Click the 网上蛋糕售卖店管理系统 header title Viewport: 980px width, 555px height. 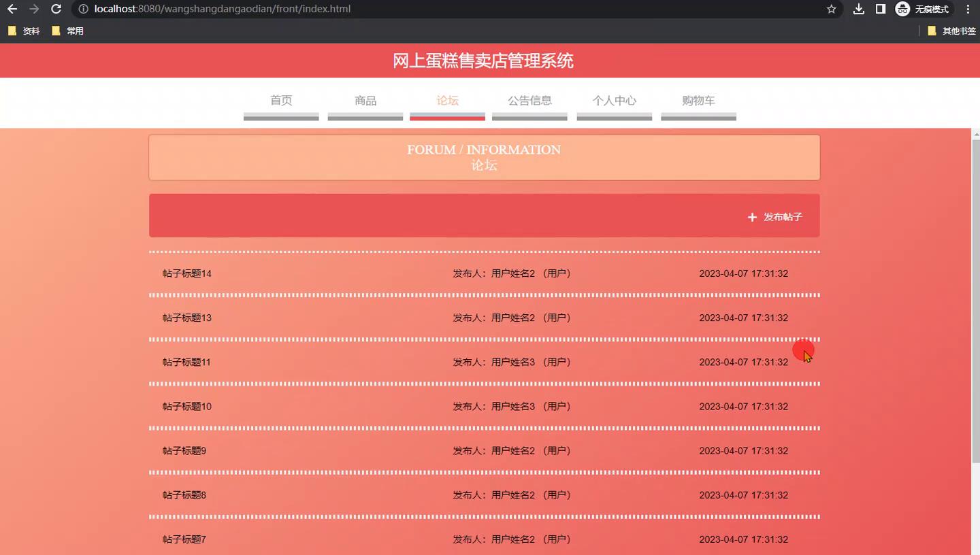pos(483,61)
